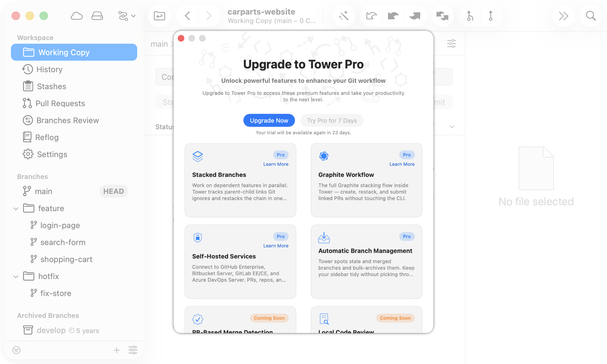Select the archived develop branch
The width and height of the screenshot is (607, 364).
point(74,330)
